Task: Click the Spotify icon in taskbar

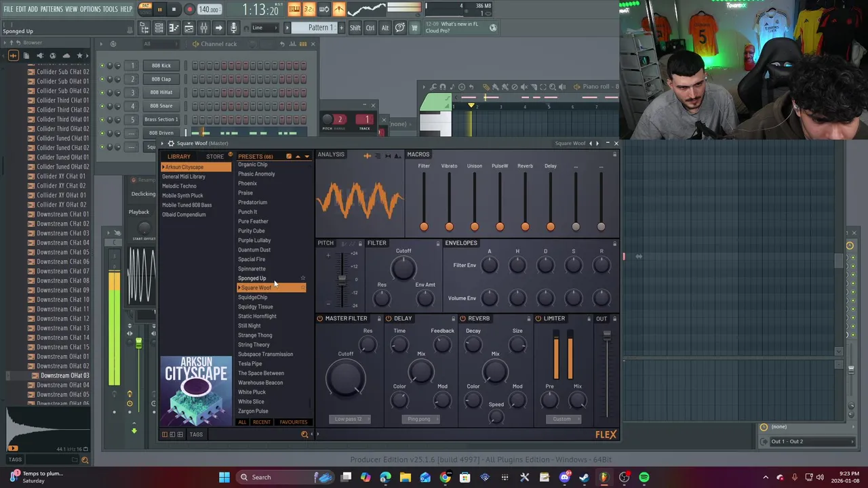Action: 644,477
